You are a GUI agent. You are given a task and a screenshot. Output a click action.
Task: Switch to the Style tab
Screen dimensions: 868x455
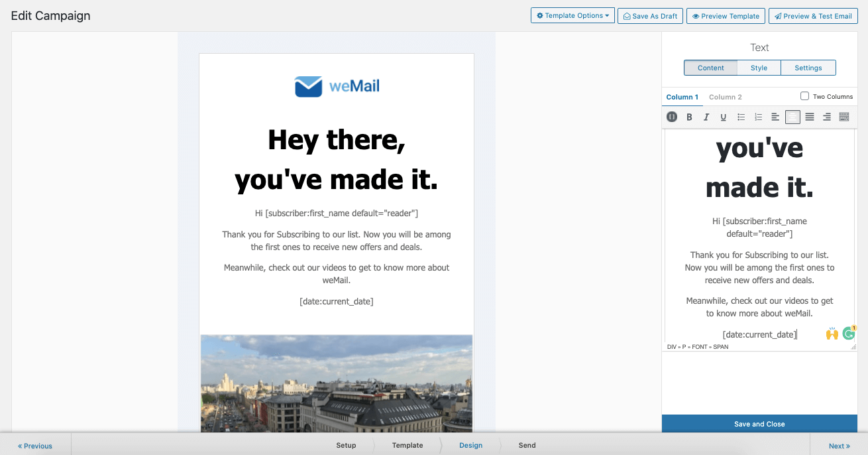(759, 67)
